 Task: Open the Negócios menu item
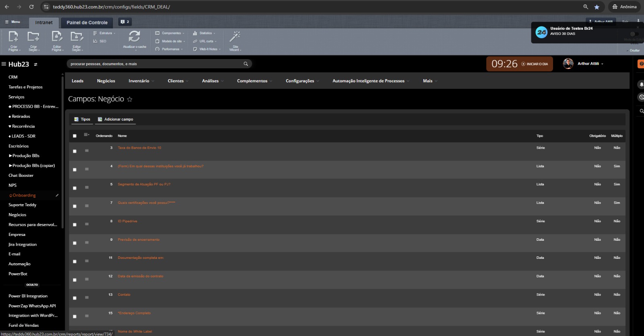[106, 81]
